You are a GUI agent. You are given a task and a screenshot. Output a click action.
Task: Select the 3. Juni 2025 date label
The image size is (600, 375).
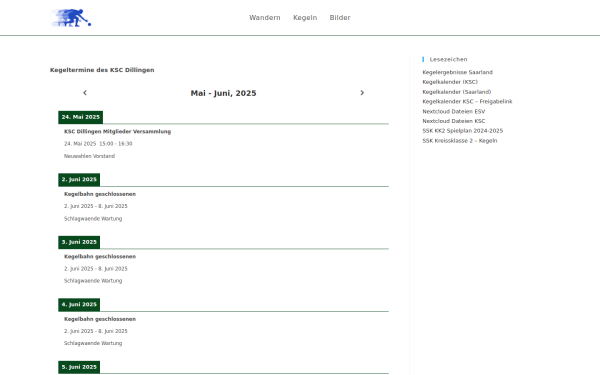pos(79,242)
